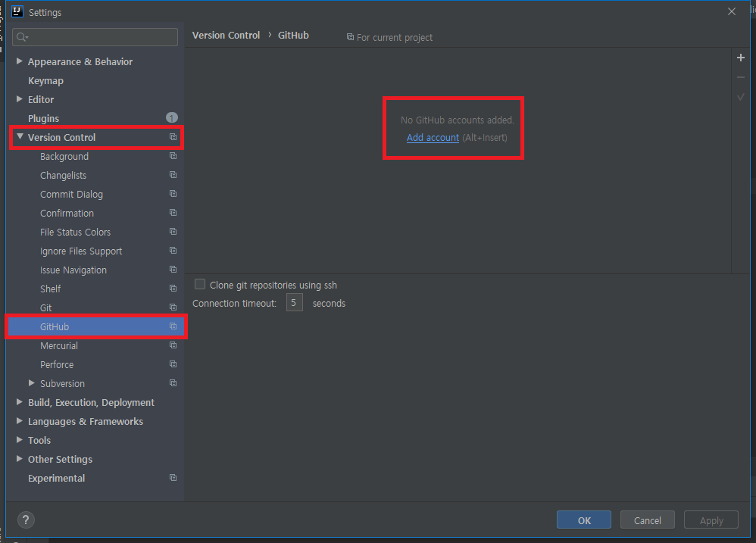Click project-level icon beside Issue Navigation
Viewport: 756px width, 543px height.
pos(173,270)
